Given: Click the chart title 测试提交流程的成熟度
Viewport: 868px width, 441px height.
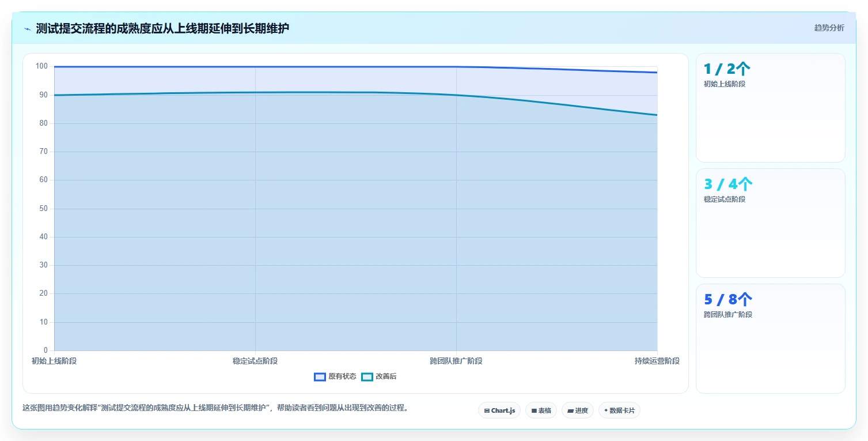Looking at the screenshot, I should 162,28.
